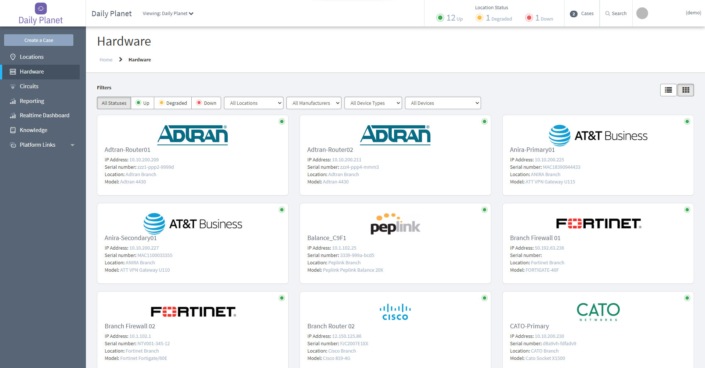
Task: Filter hardware by Down status
Action: click(206, 103)
